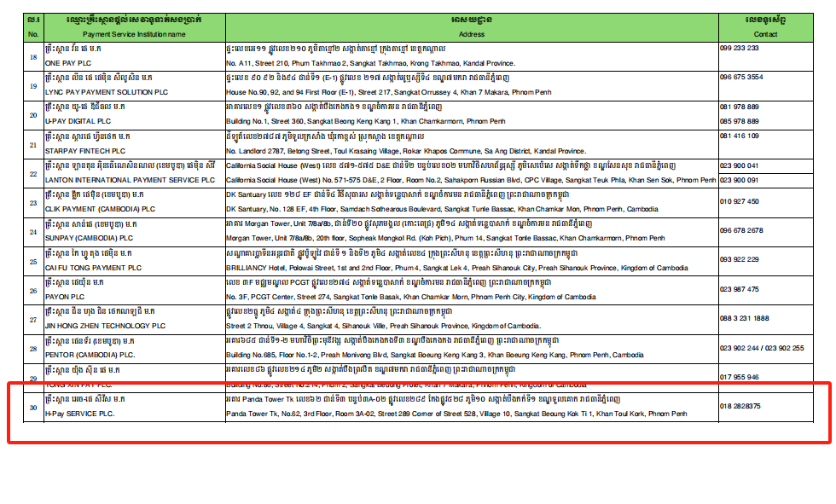Select CAI FU TONG PAYMENT PLC name
836x504 pixels.
[94, 267]
